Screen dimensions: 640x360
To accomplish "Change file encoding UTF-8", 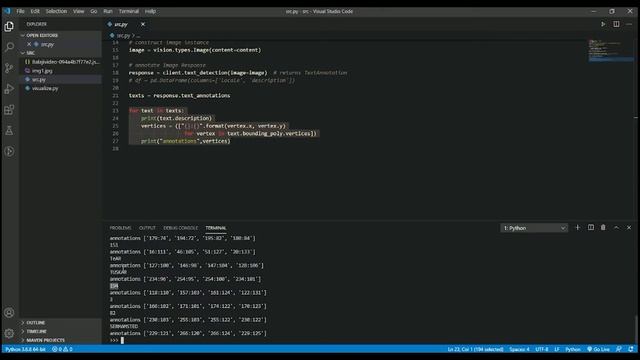I will (x=542, y=349).
